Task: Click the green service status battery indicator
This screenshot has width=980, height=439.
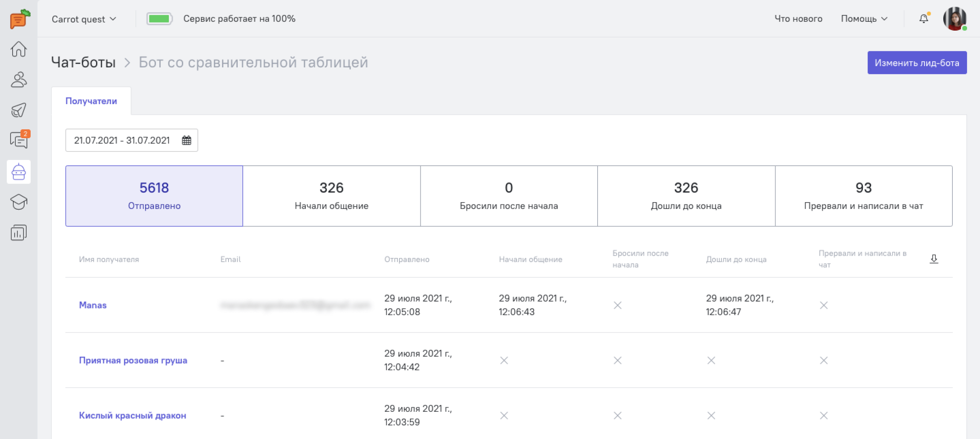Action: pyautogui.click(x=159, y=19)
